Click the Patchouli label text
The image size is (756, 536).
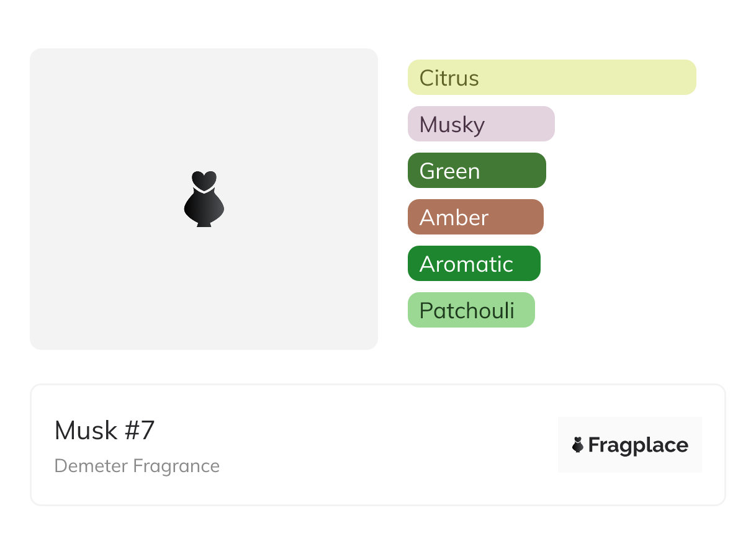click(467, 310)
